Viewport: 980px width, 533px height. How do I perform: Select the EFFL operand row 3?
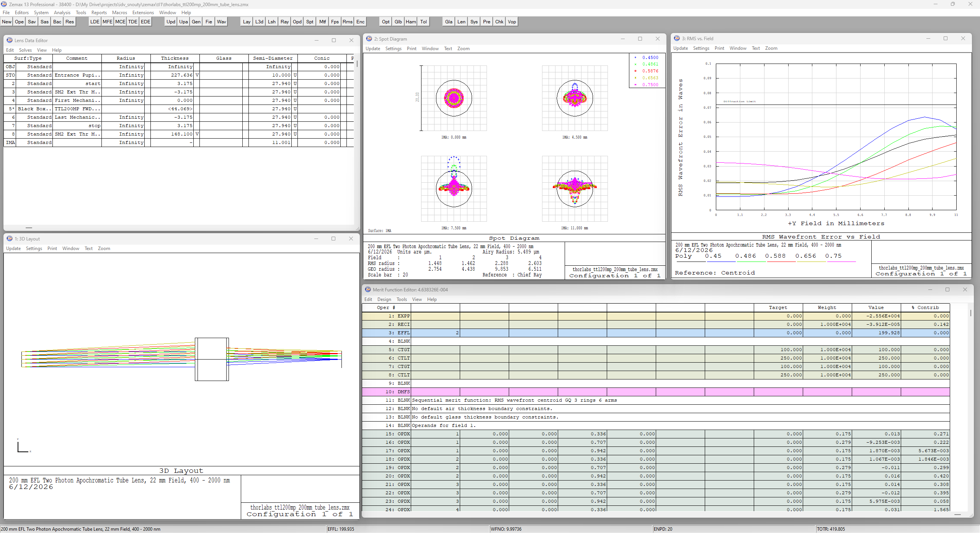tap(656, 333)
